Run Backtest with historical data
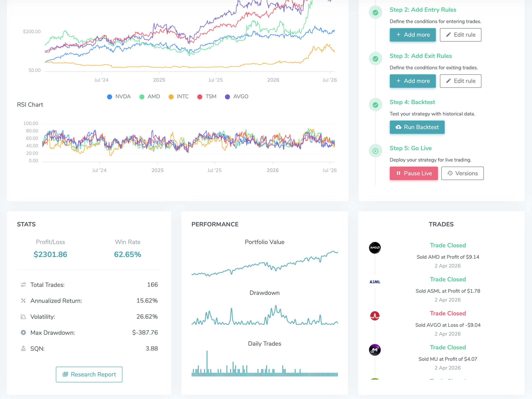The image size is (532, 399). pos(417,127)
